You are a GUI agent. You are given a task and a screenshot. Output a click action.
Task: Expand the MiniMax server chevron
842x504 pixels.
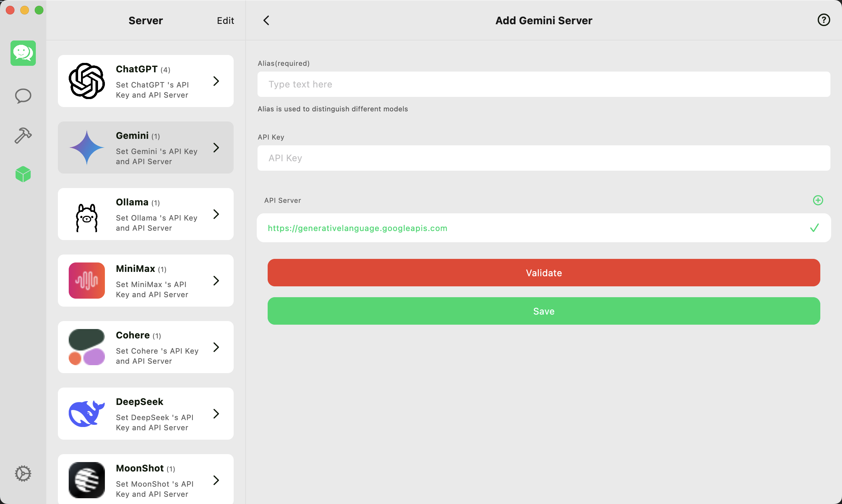coord(216,281)
